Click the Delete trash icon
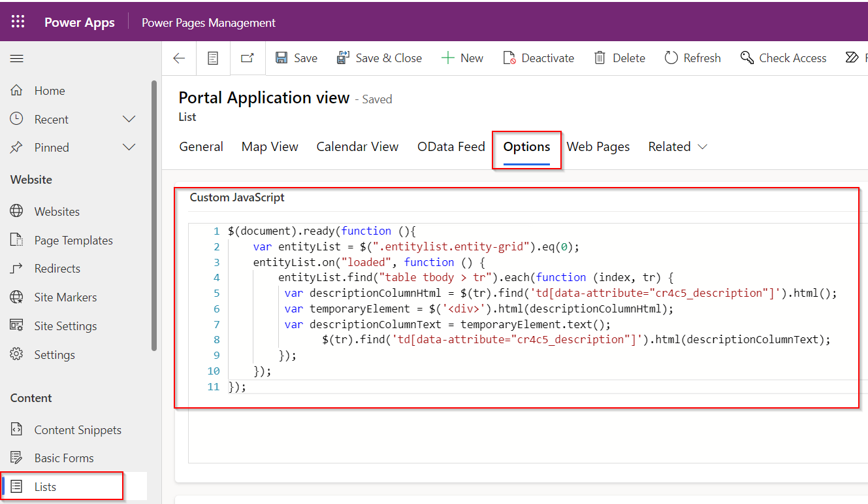The width and height of the screenshot is (868, 504). pyautogui.click(x=600, y=58)
